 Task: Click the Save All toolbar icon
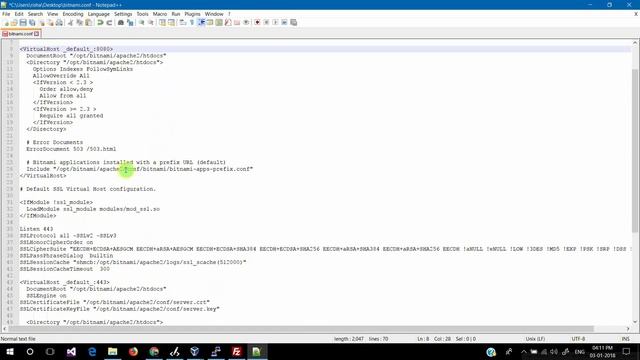[33, 22]
